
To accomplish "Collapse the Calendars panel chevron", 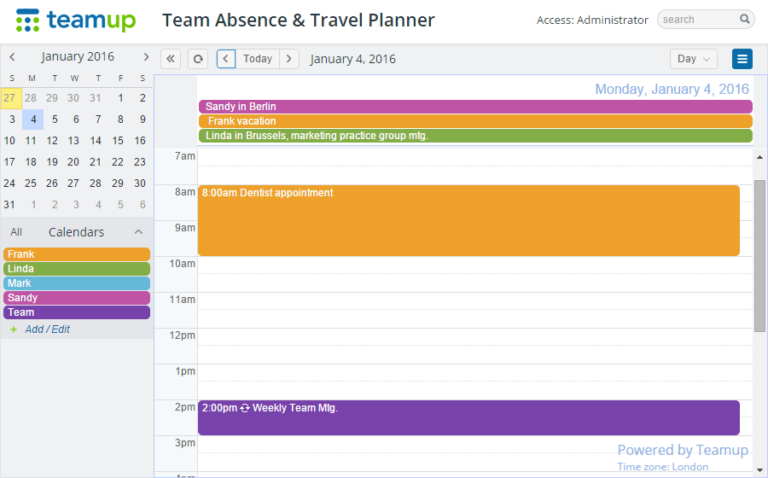I will 139,232.
